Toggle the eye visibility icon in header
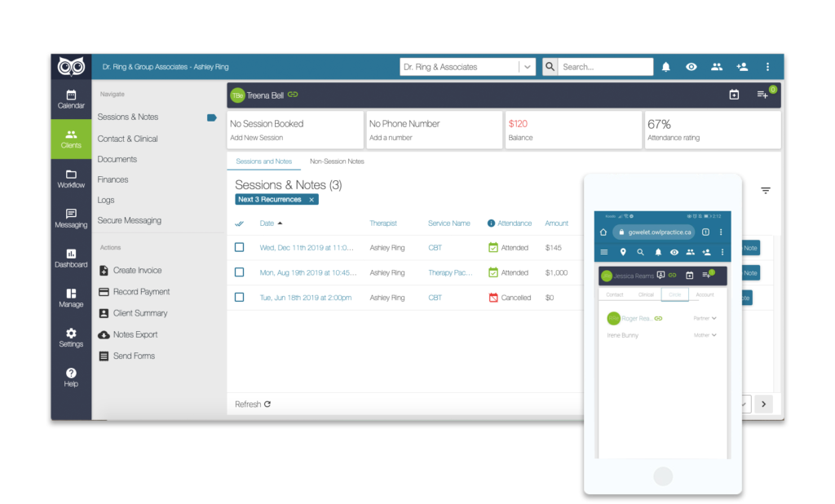This screenshot has height=504, width=835. pos(691,67)
